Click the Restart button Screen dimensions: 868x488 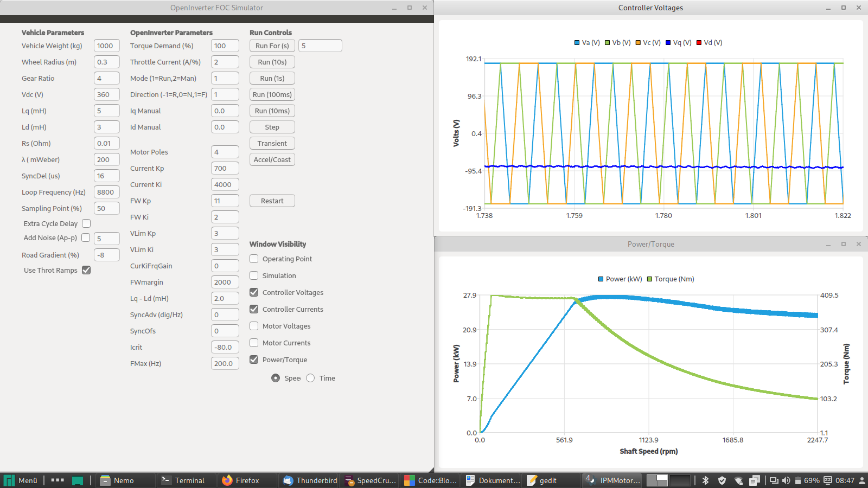coord(272,201)
